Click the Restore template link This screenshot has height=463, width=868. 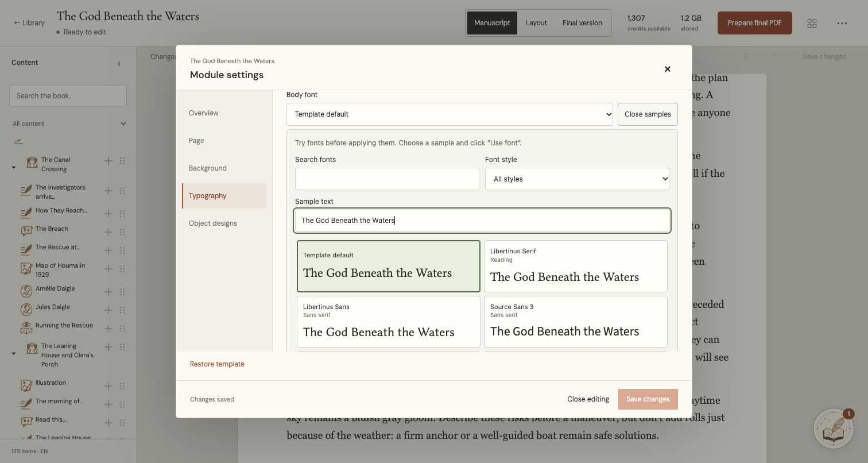click(217, 364)
